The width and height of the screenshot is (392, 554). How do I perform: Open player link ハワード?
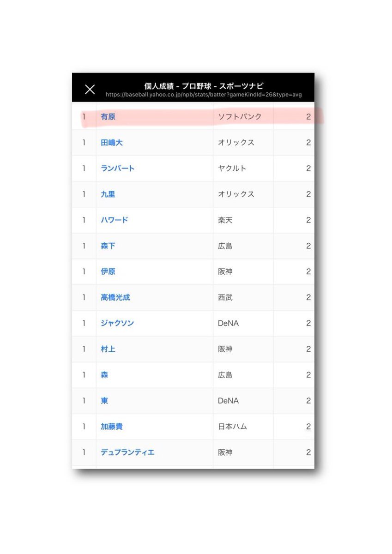(x=115, y=220)
